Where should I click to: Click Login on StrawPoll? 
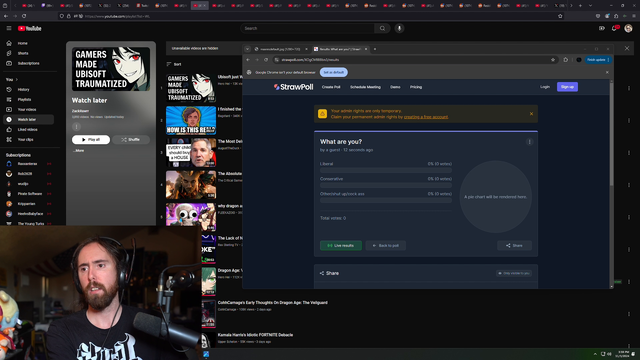545,87
